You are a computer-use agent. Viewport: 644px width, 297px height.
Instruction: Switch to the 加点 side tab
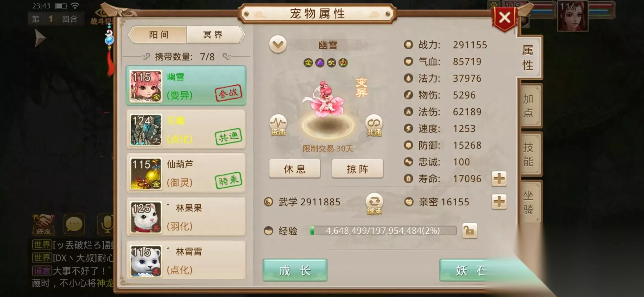[528, 106]
